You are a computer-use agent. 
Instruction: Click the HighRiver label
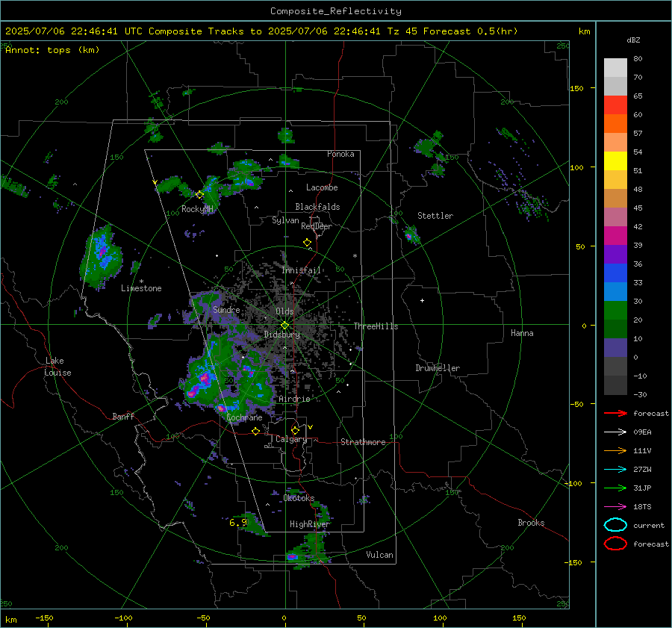[x=309, y=524]
